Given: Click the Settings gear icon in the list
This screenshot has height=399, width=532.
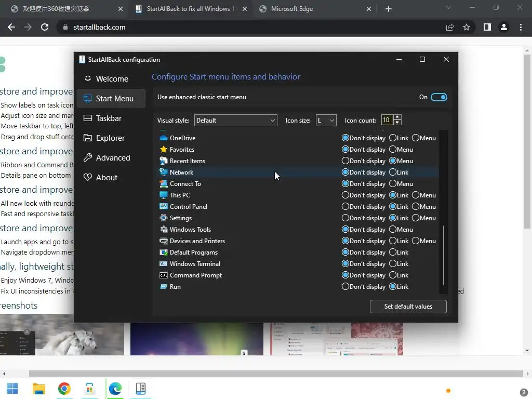Looking at the screenshot, I should (x=164, y=218).
